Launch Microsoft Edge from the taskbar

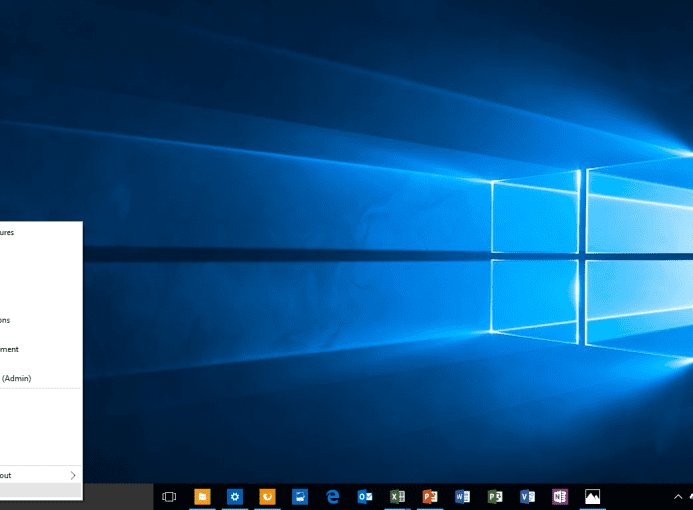click(x=332, y=497)
